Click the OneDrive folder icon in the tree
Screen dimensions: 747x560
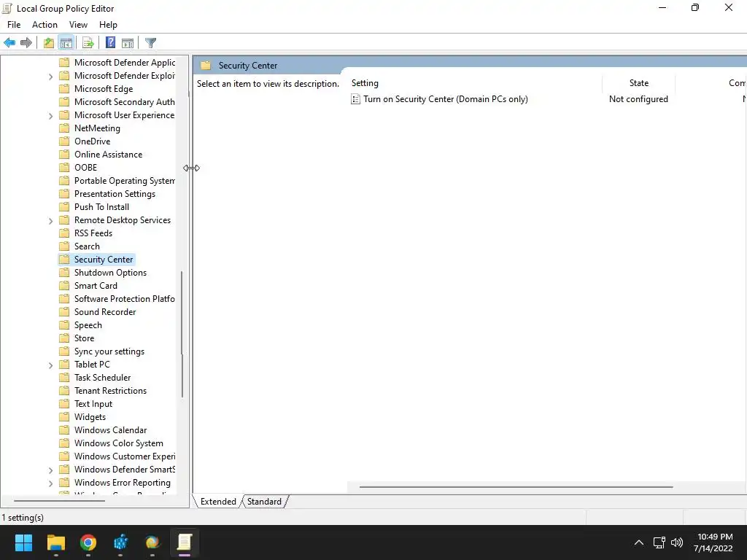[x=64, y=141]
